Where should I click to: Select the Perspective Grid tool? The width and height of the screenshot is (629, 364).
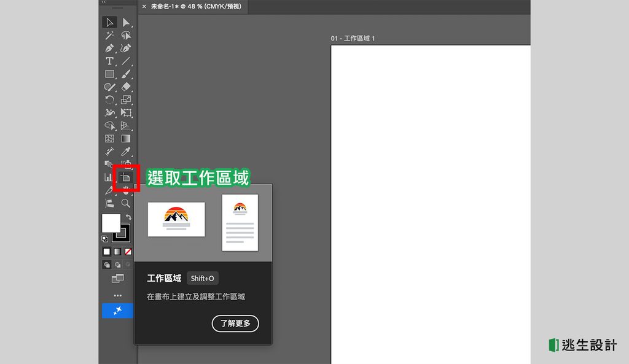coord(126,125)
